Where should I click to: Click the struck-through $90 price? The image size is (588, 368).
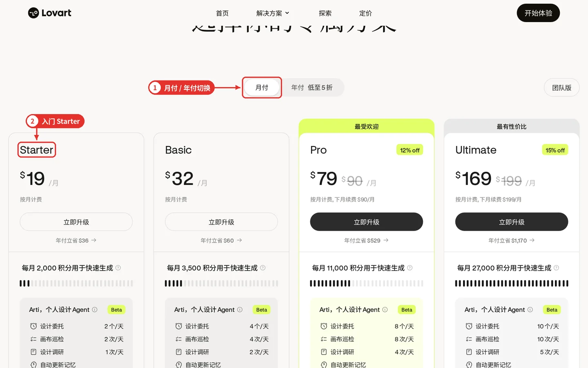click(x=352, y=180)
